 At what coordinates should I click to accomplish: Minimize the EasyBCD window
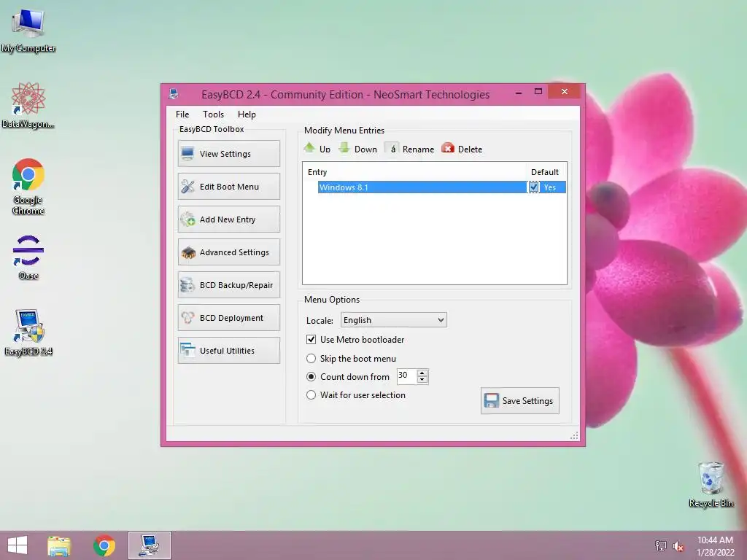519,93
